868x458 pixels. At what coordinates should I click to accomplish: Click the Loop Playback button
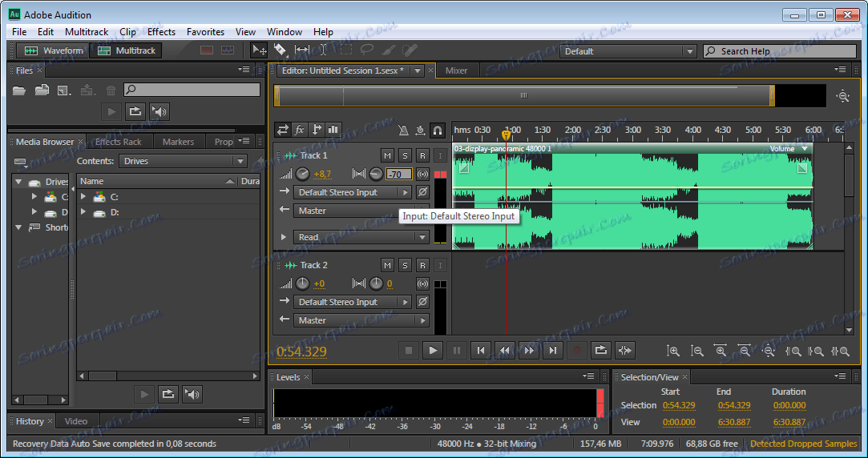point(600,350)
